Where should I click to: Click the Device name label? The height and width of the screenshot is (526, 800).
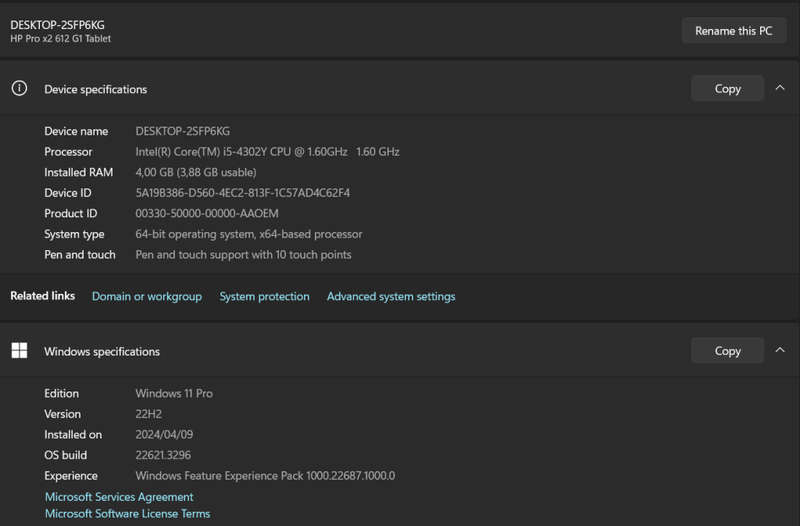(76, 131)
